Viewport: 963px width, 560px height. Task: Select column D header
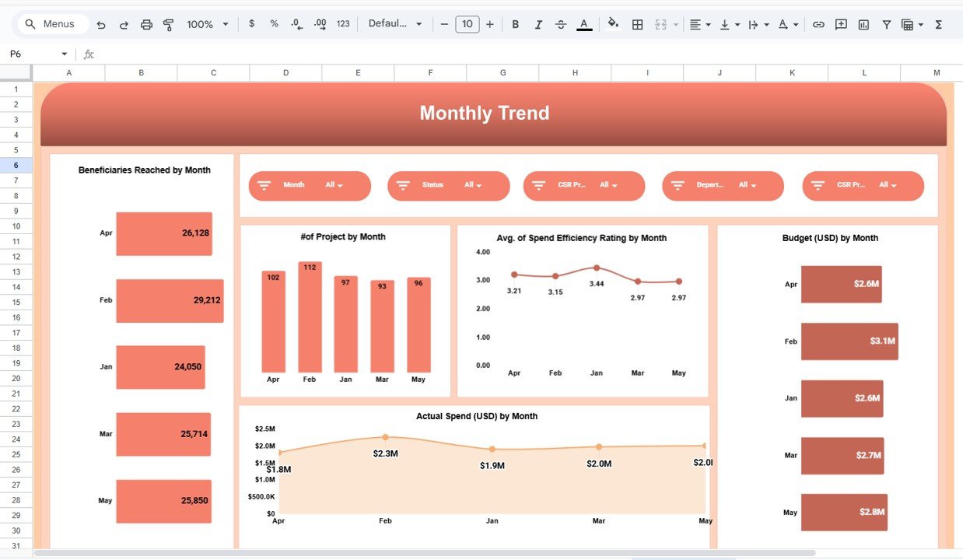[x=285, y=73]
